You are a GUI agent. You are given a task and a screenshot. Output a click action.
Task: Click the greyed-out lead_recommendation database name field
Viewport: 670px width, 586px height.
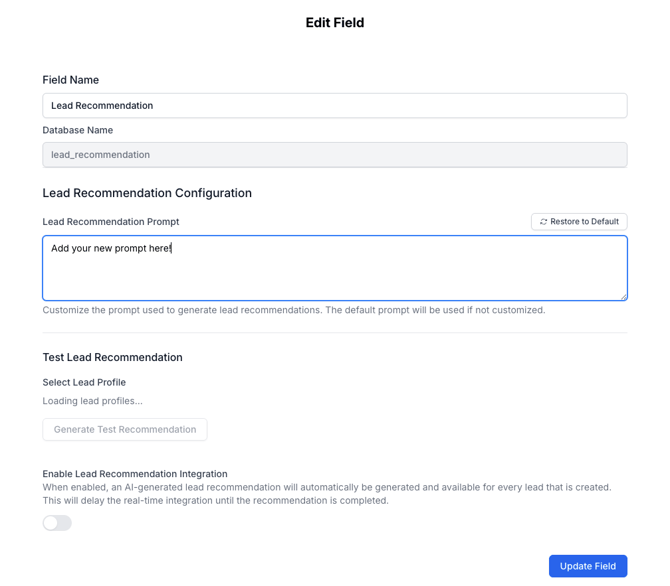(334, 155)
